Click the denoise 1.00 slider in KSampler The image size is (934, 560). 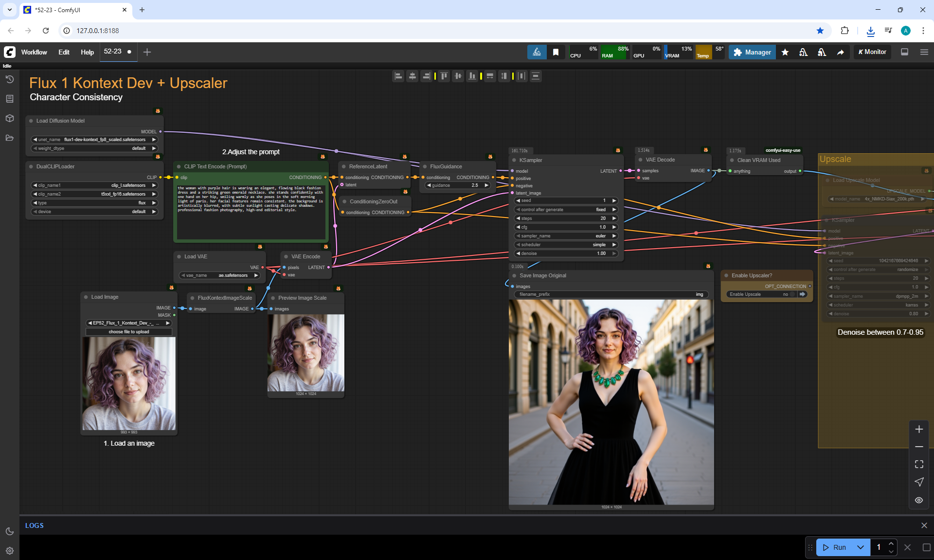[566, 253]
